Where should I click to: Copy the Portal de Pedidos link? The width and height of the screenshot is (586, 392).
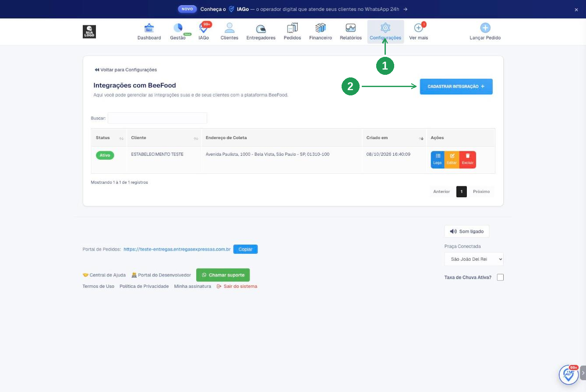pyautogui.click(x=245, y=249)
